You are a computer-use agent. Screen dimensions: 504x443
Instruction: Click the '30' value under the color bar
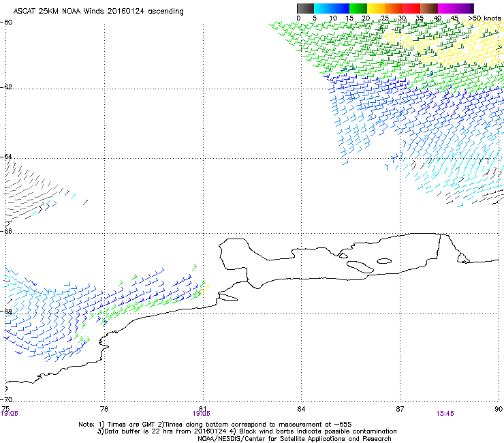pos(402,18)
